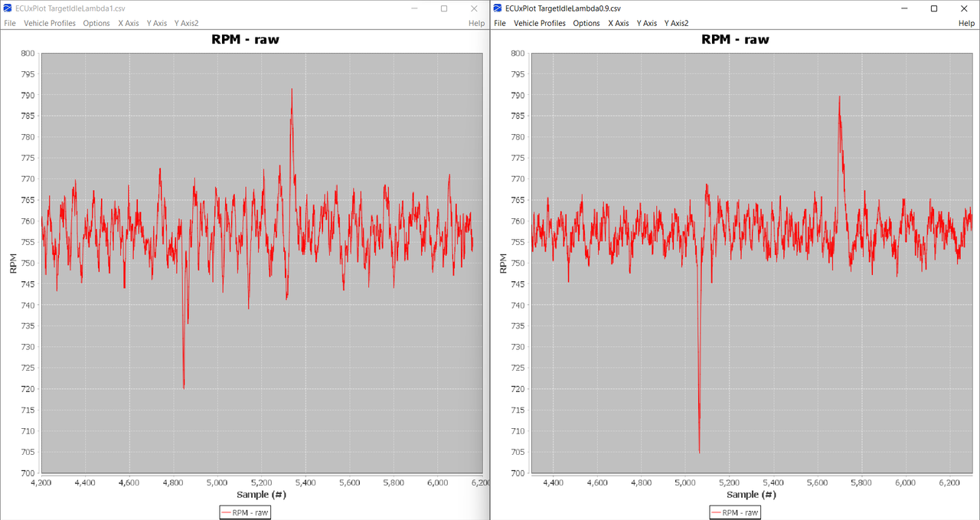Screen dimensions: 980x520
Task: Click RPM - raw legend in right plot
Action: coord(735,512)
